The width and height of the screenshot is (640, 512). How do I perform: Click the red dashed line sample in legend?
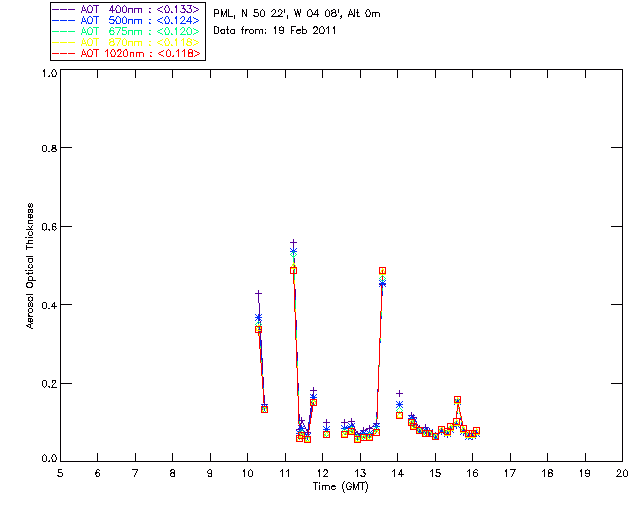coord(64,53)
